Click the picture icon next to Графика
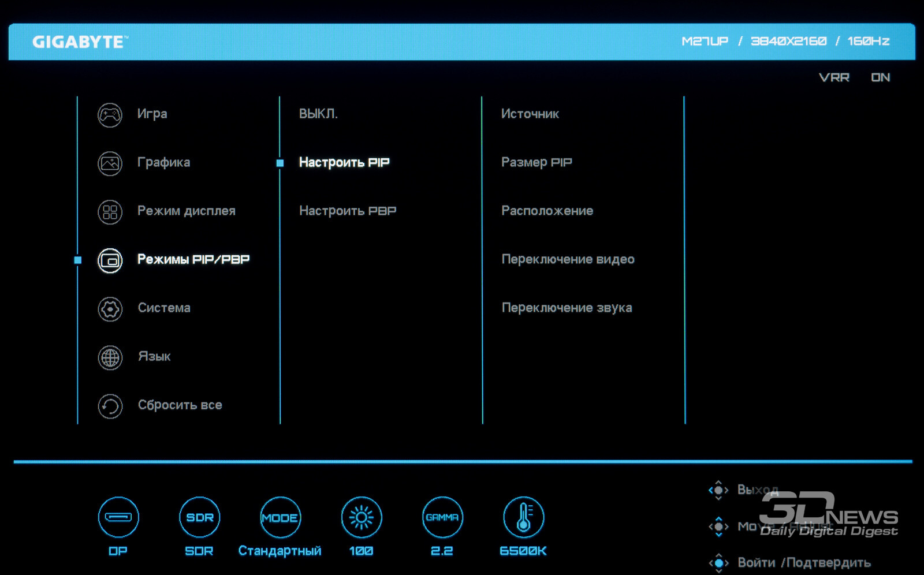Image resolution: width=924 pixels, height=575 pixels. (110, 163)
